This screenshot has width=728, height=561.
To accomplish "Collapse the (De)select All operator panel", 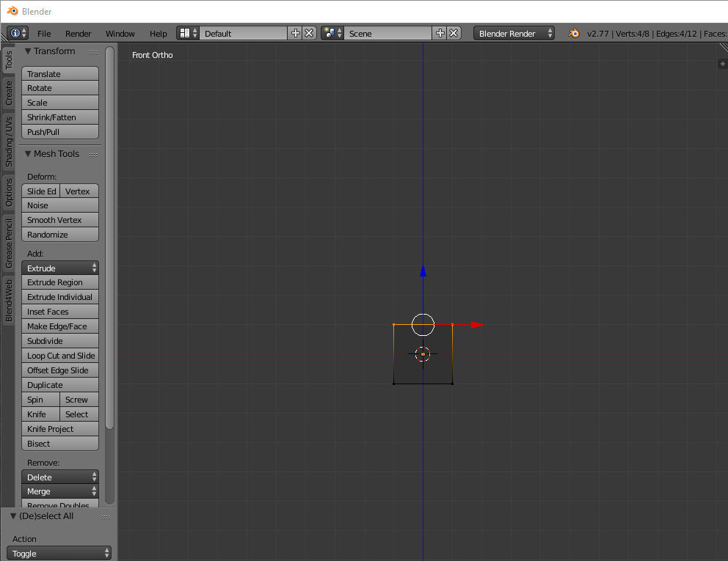I will (13, 516).
